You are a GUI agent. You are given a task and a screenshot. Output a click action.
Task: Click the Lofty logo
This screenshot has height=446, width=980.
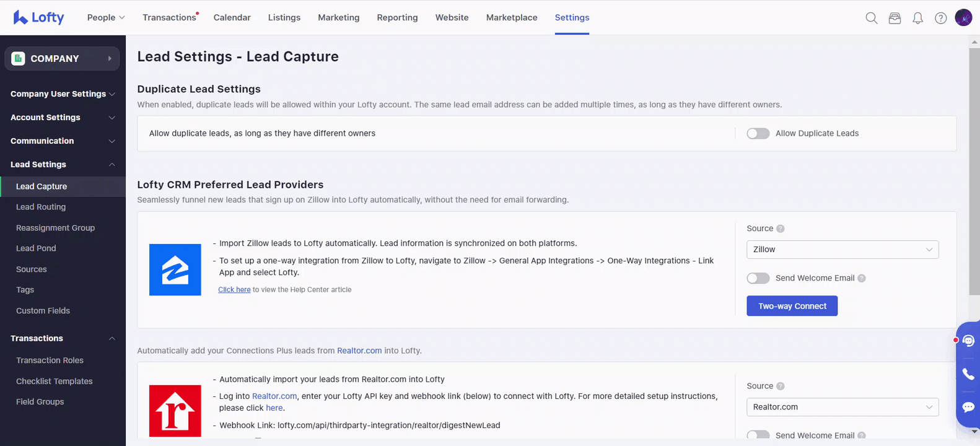coord(38,17)
